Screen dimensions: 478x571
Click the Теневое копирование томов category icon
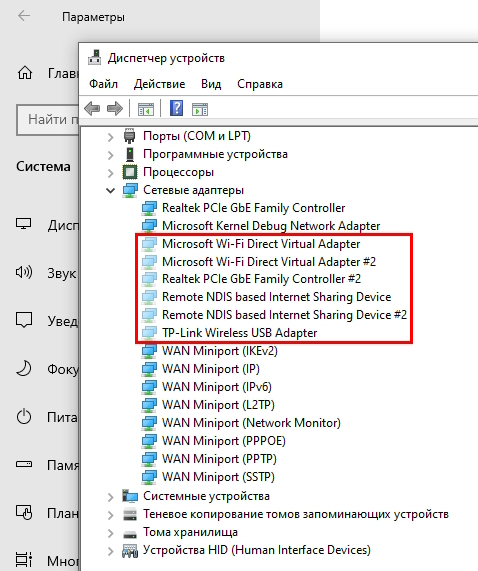tap(130, 514)
